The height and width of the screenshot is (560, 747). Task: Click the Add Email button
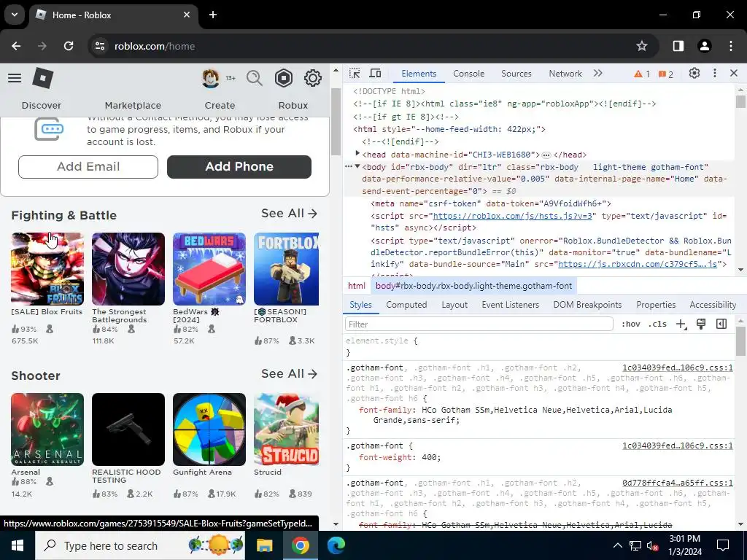point(88,167)
